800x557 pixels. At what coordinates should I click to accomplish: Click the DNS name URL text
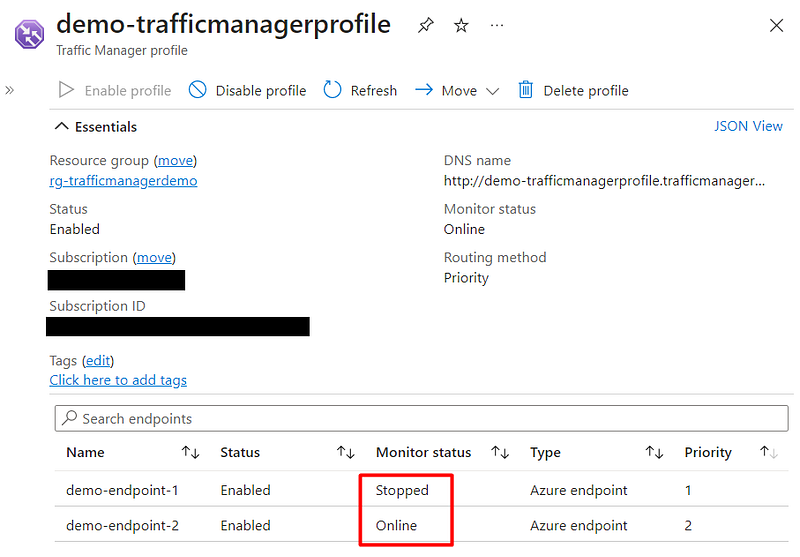(604, 181)
